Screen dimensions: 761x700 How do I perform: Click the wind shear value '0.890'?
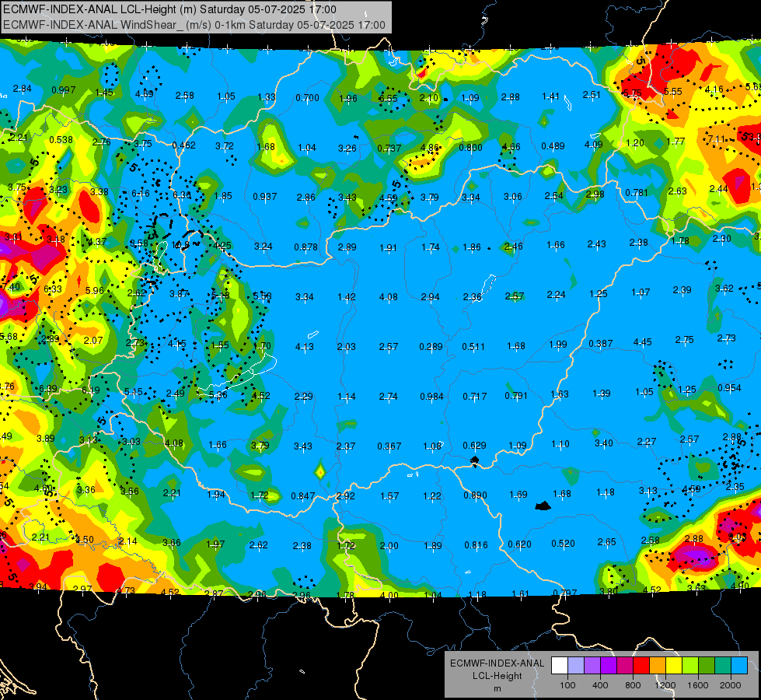pyautogui.click(x=476, y=495)
